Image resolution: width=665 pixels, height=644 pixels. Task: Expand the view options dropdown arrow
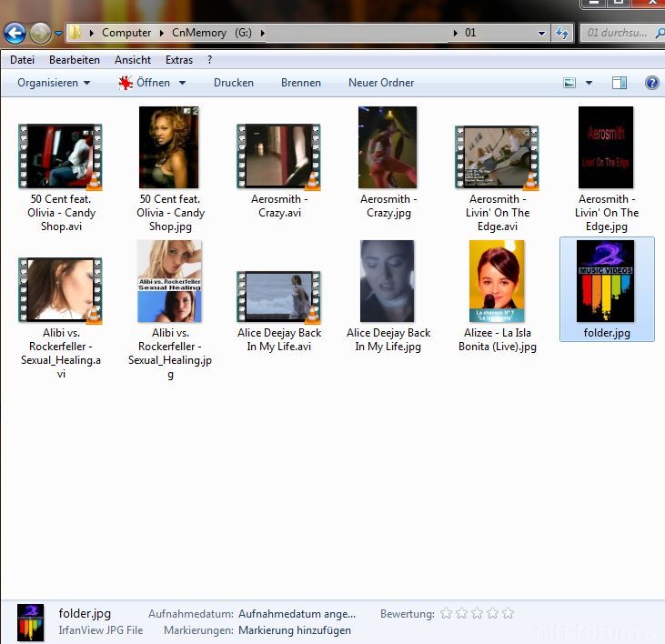pyautogui.click(x=589, y=83)
